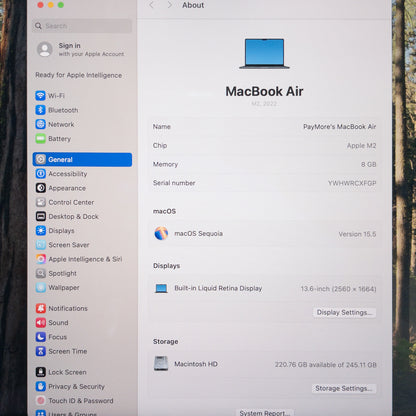Click the Search field in sidebar
416x416 pixels.
(x=82, y=26)
